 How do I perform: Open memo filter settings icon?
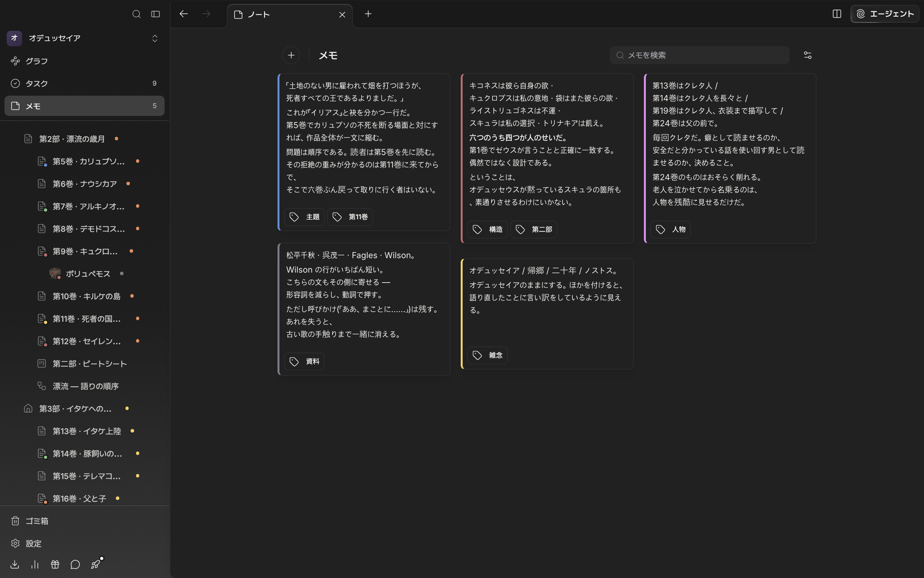click(808, 56)
